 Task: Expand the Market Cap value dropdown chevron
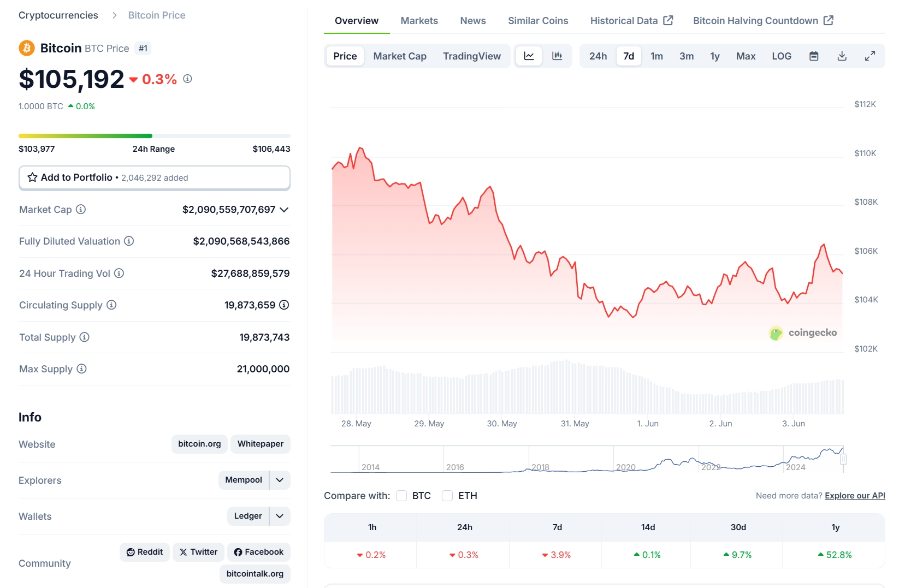[284, 210]
